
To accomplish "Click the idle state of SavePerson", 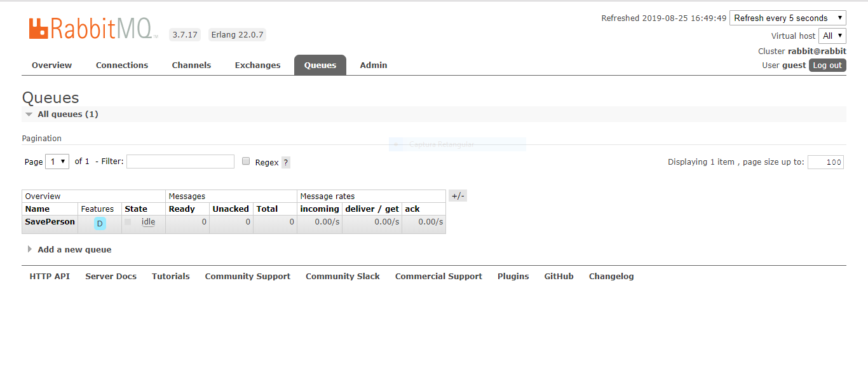I will pos(148,222).
